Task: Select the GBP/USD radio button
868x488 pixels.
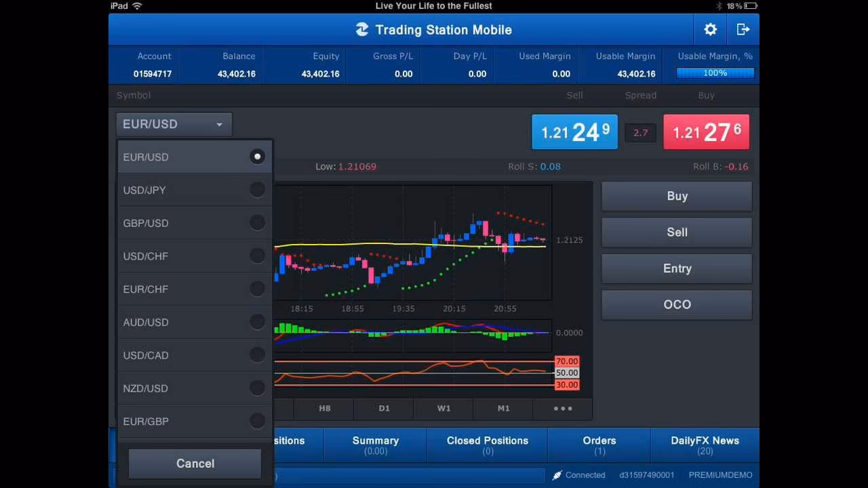Action: click(257, 222)
